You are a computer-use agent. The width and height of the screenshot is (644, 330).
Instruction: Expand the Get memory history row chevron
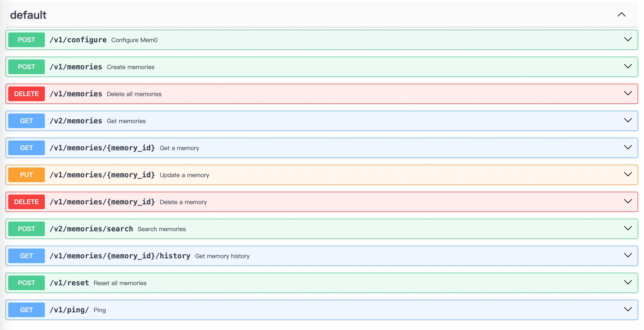(x=628, y=255)
